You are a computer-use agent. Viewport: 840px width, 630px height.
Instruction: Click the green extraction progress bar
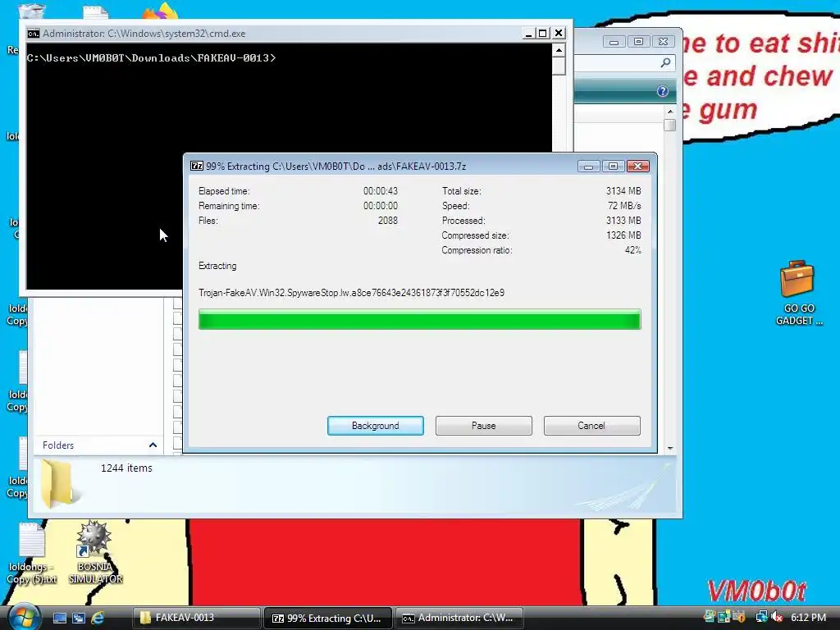419,319
